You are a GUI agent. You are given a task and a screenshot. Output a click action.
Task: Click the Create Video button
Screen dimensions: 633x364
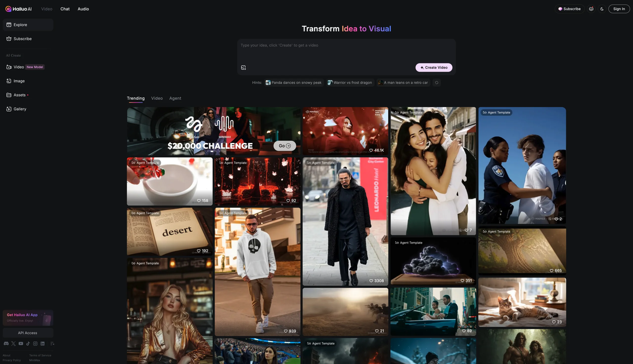click(x=434, y=68)
